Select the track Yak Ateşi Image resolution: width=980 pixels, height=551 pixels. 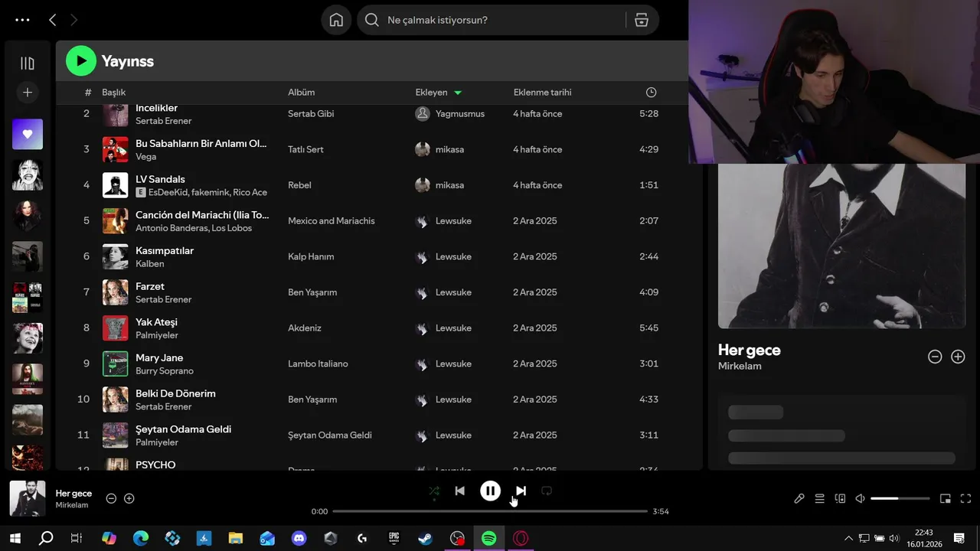pos(156,322)
